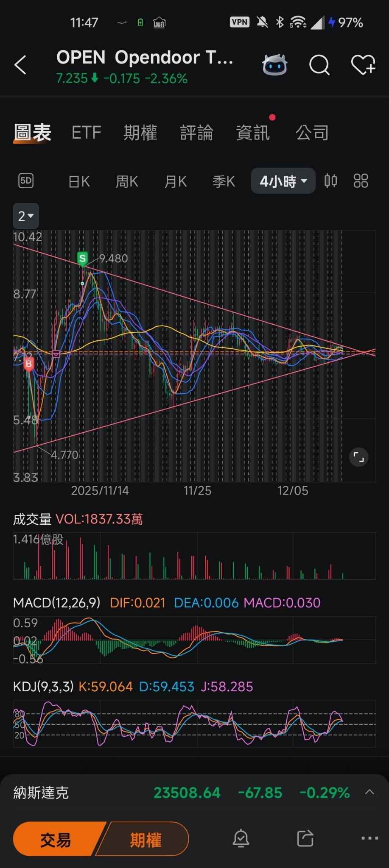Open candlestick chart style icon
Screen dimensions: 389x868
pos(330,181)
